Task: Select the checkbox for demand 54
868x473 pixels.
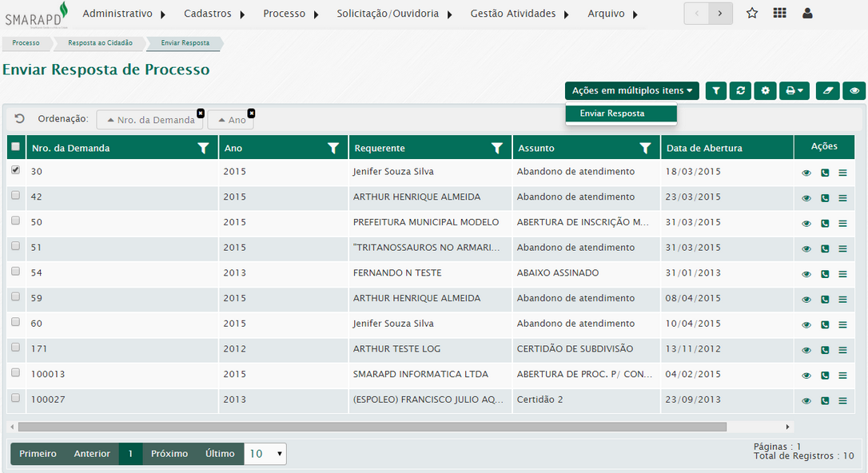Action: [x=15, y=272]
